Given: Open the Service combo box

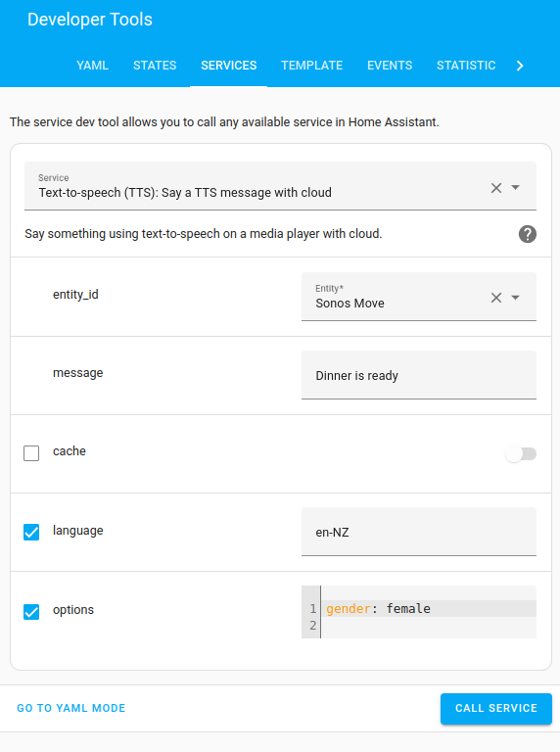Looking at the screenshot, I should (280, 186).
